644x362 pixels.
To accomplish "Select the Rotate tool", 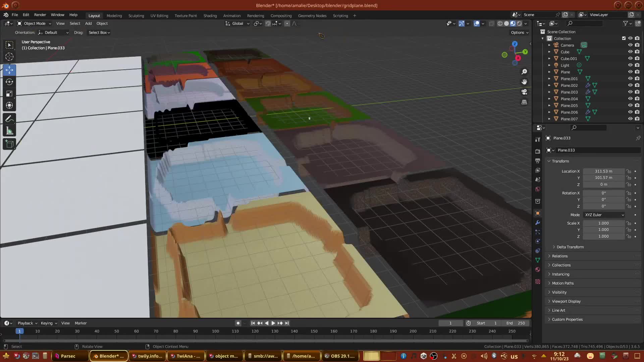I will coord(9,82).
